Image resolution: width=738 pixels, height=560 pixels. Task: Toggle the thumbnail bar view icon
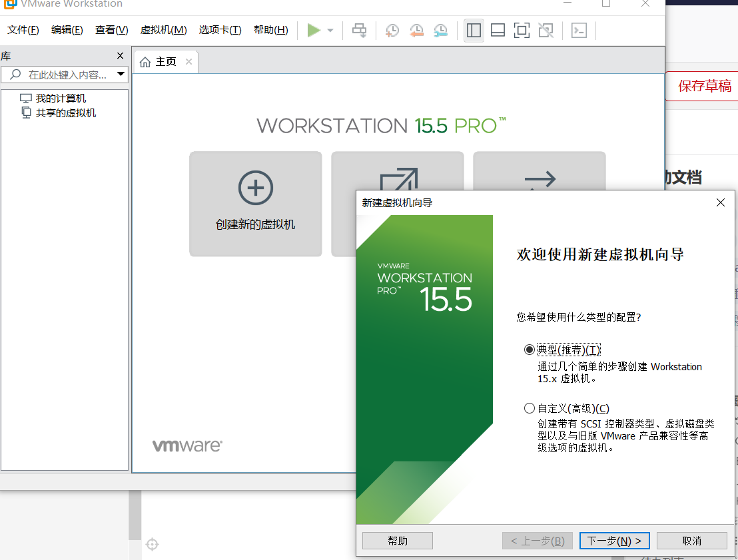click(498, 31)
